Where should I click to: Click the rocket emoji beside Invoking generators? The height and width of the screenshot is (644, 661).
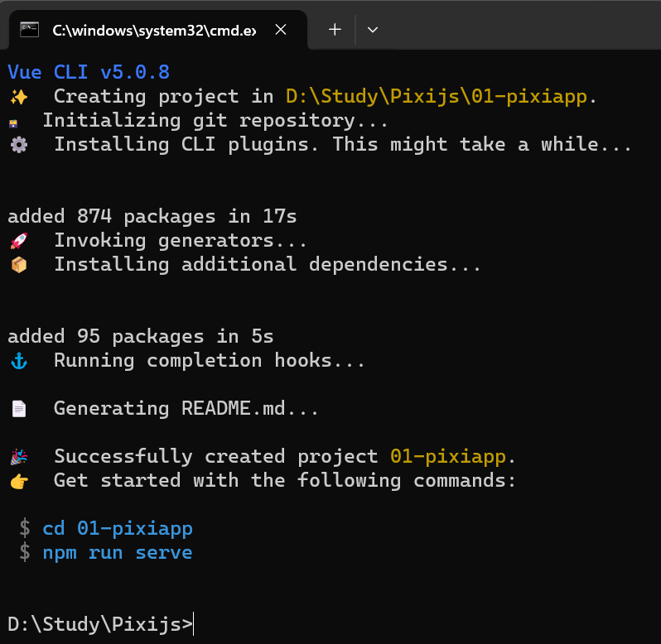[19, 241]
